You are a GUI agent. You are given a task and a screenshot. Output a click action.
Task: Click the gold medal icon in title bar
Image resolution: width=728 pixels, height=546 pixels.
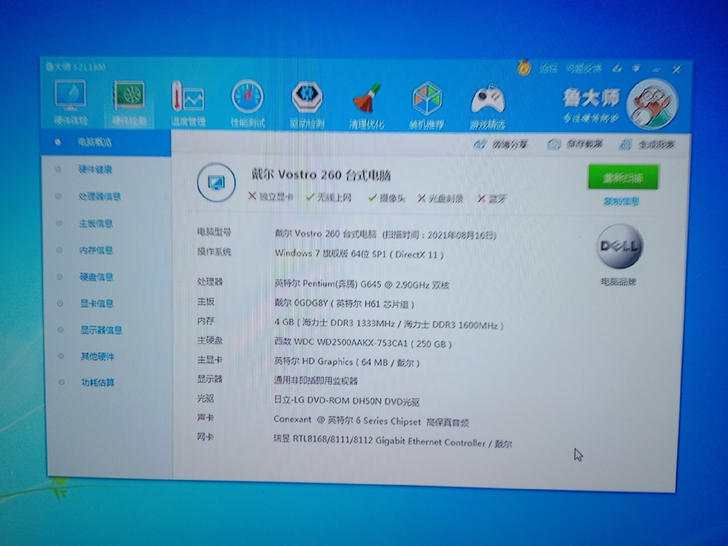(524, 68)
